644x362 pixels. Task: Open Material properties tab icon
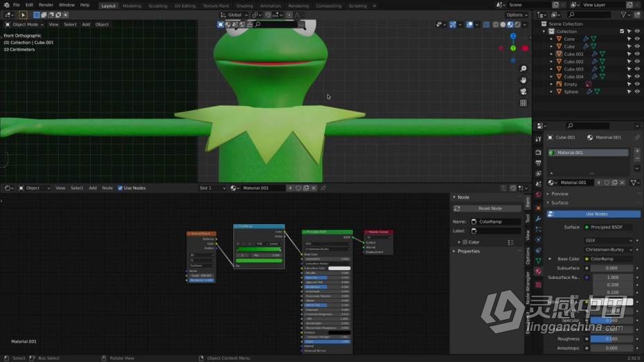539,271
